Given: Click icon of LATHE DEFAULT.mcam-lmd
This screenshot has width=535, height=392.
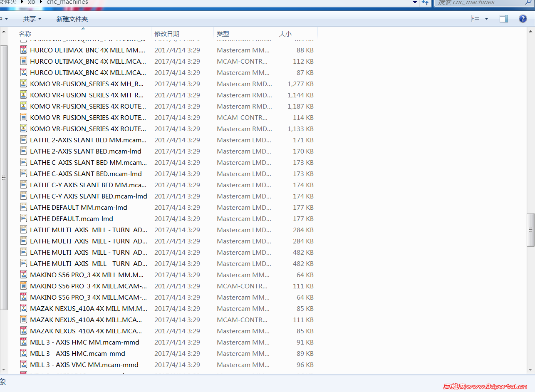Looking at the screenshot, I should click(x=24, y=218).
